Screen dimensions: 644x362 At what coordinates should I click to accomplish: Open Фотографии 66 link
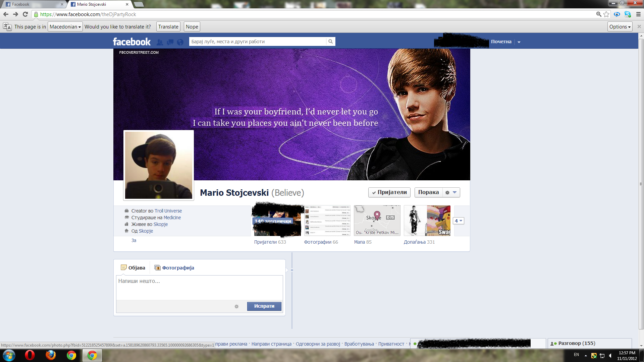(321, 242)
